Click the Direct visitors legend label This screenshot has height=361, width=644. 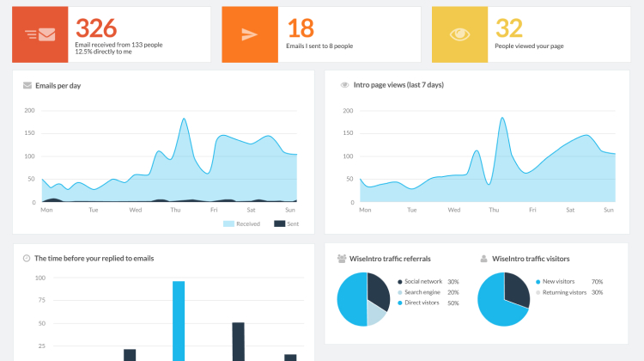[422, 303]
